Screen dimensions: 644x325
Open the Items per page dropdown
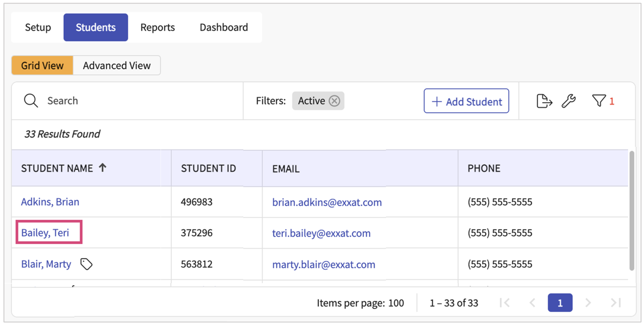[x=396, y=303]
